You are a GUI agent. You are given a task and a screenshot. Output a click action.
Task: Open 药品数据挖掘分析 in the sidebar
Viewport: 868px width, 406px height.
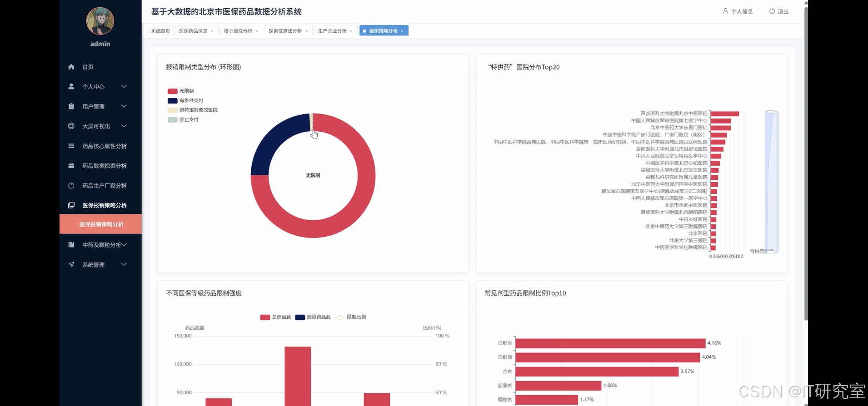100,166
